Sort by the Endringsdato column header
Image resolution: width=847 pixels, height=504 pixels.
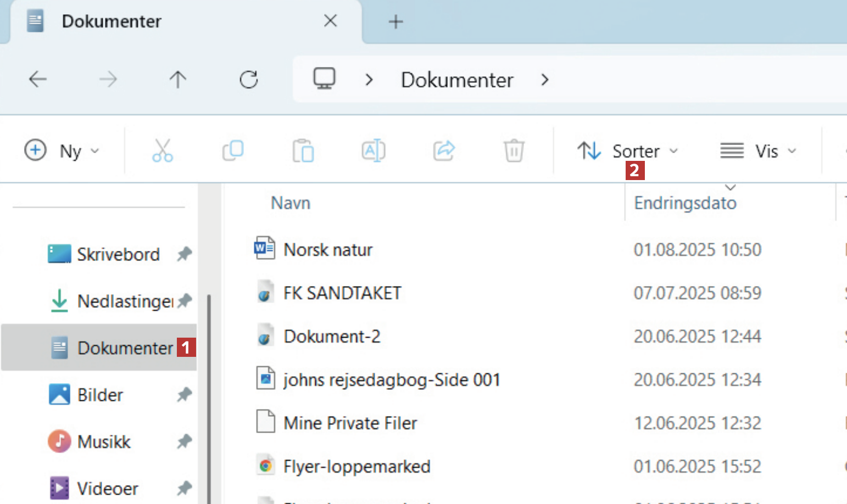point(685,203)
